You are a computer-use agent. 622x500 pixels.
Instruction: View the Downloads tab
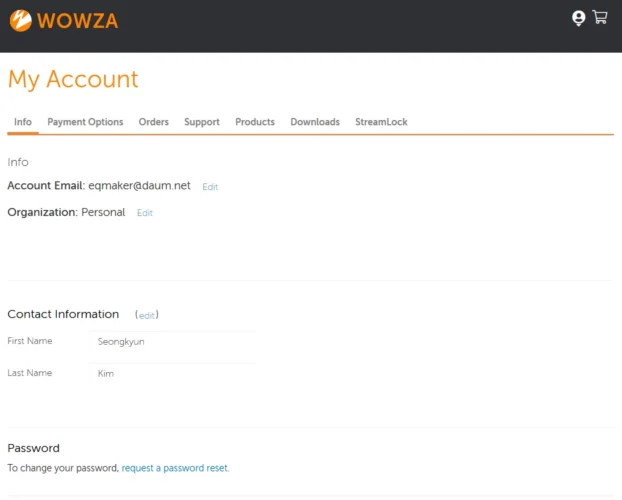(x=315, y=122)
